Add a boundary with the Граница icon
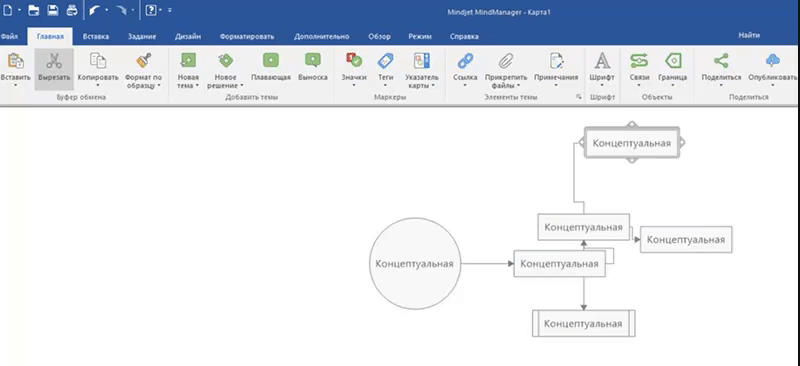800x366 pixels. pyautogui.click(x=672, y=61)
